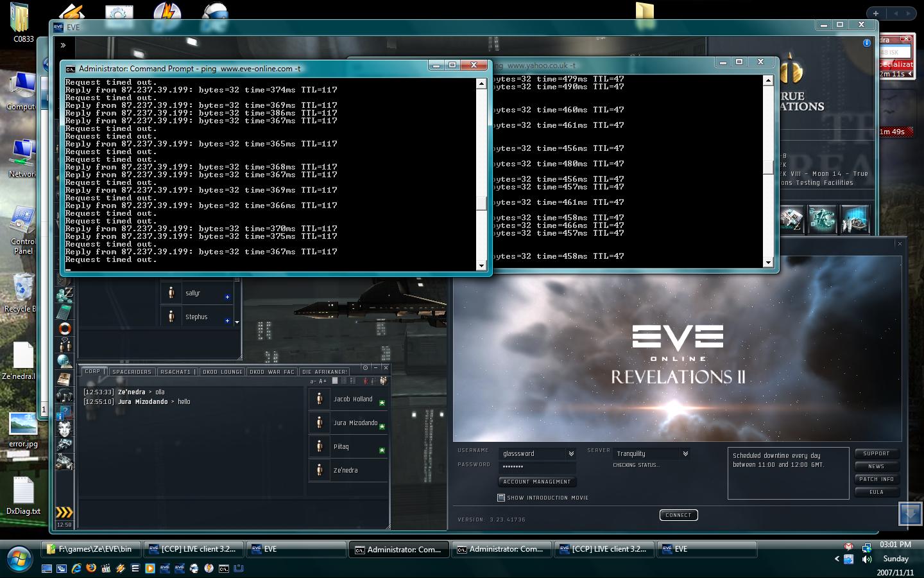Open the username dropdown in EVE login
Screen dimensions: 924x578
(x=571, y=453)
